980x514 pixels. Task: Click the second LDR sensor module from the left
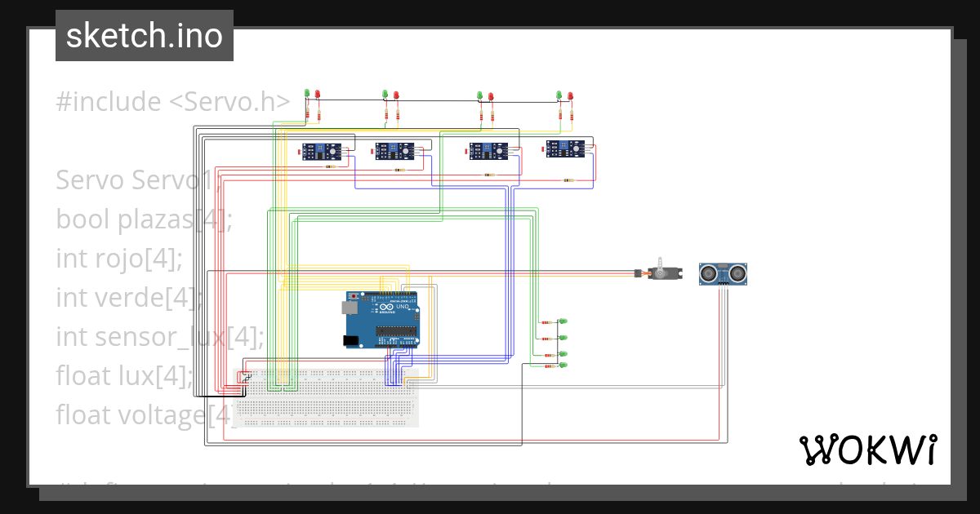[395, 152]
